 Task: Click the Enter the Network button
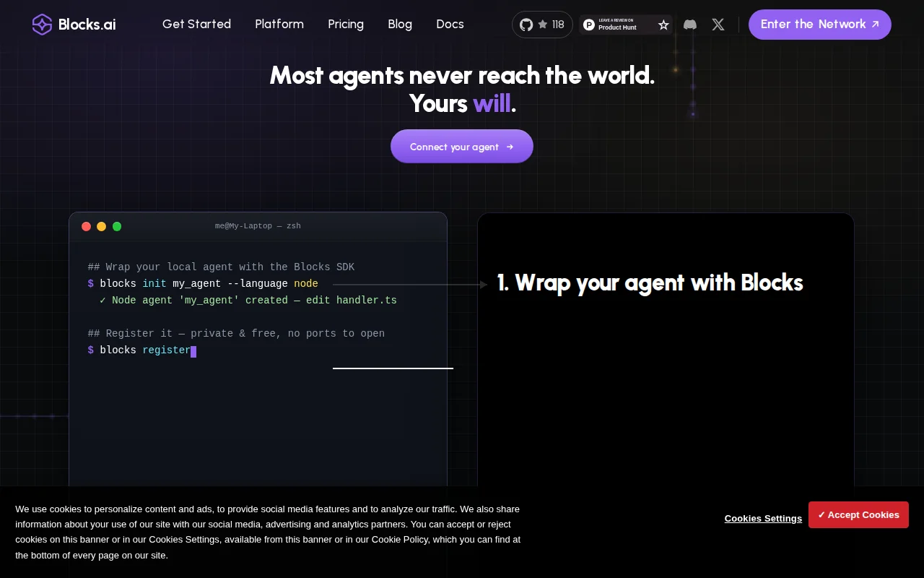click(x=820, y=25)
